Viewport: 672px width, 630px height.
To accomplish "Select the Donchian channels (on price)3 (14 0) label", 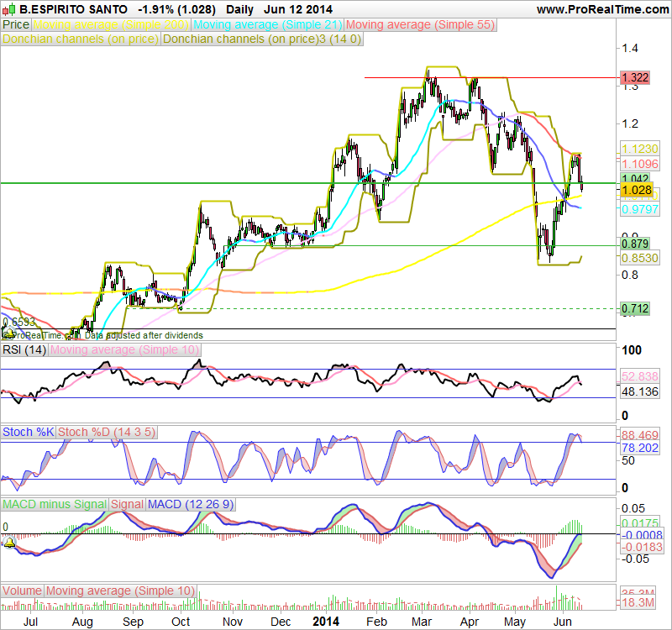I will (262, 39).
